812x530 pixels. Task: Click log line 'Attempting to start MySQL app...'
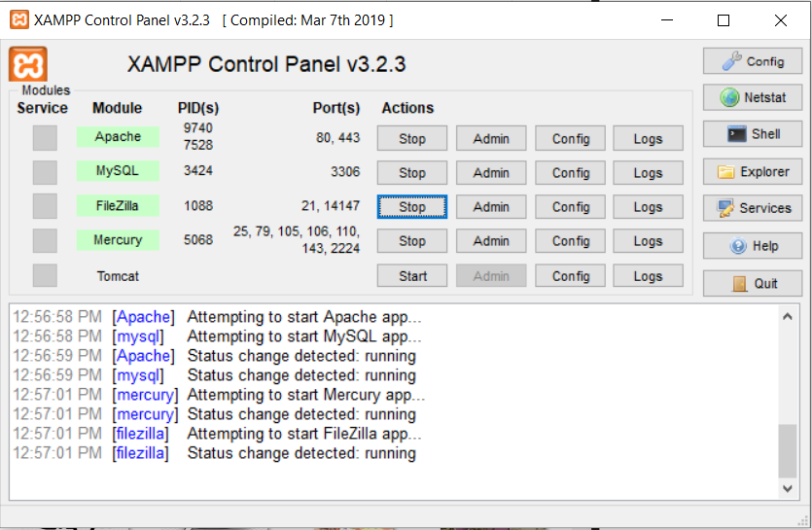click(x=304, y=336)
